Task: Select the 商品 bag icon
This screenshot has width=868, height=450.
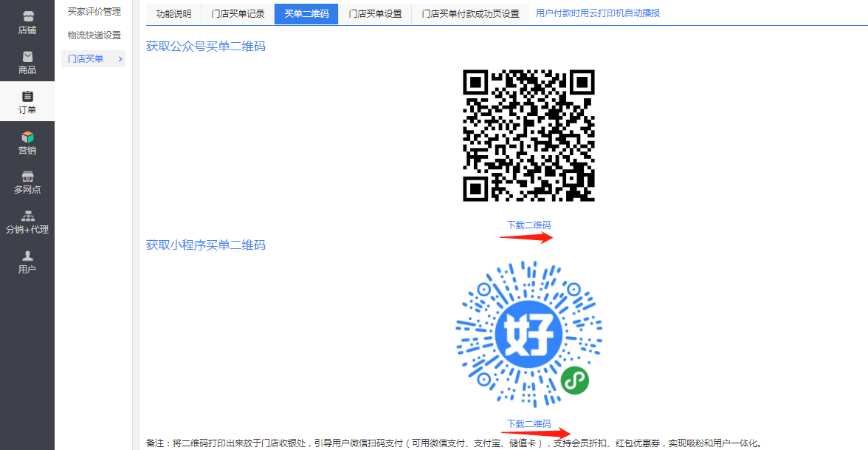Action: (x=27, y=56)
